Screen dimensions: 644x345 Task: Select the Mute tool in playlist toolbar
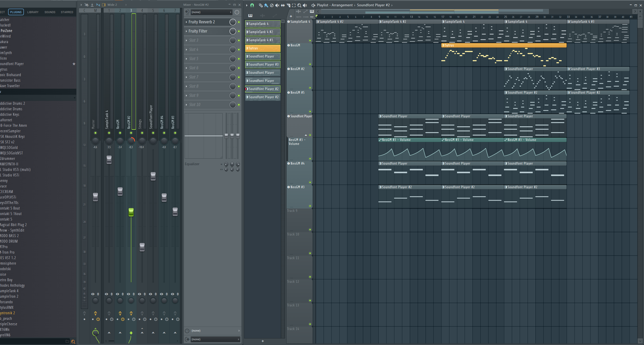click(277, 5)
